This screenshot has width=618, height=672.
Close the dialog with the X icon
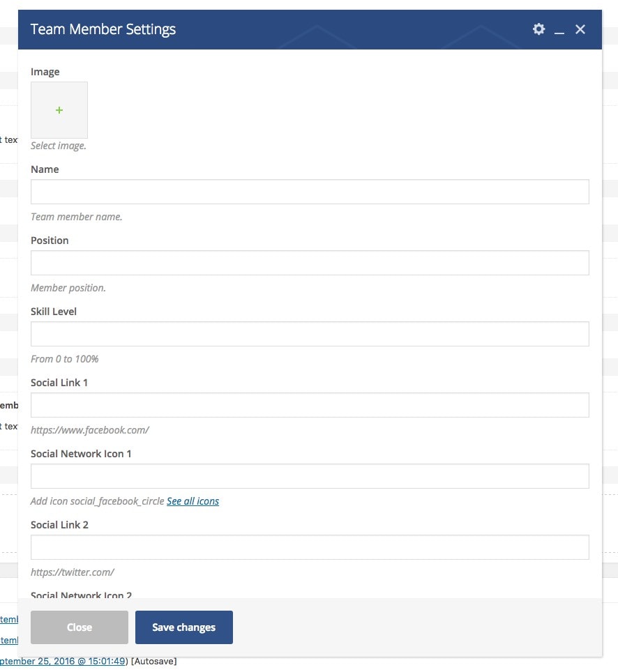click(580, 29)
